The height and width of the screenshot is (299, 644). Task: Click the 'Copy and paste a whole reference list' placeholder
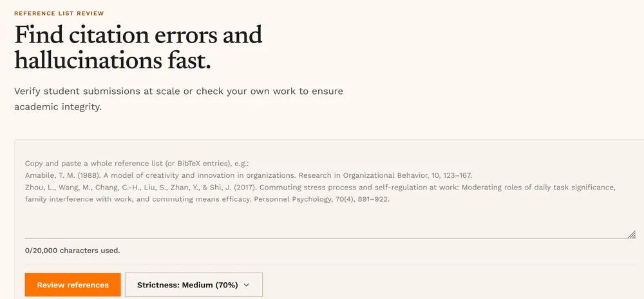pos(94,163)
